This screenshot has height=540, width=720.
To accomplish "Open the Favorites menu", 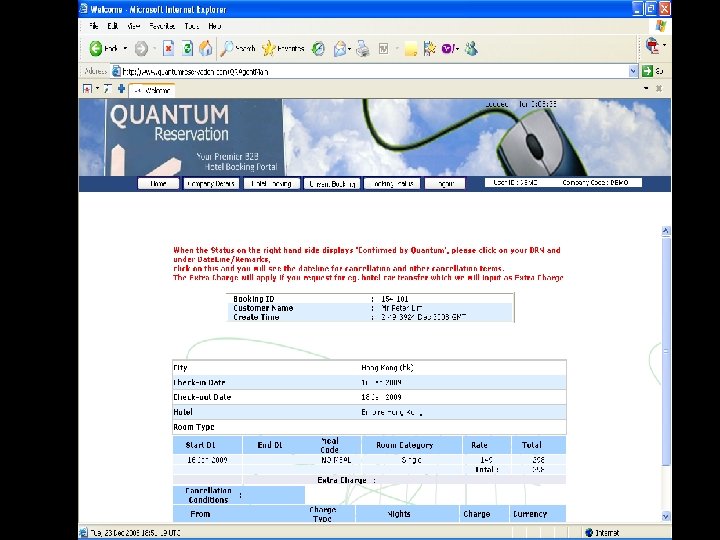I will [x=162, y=26].
